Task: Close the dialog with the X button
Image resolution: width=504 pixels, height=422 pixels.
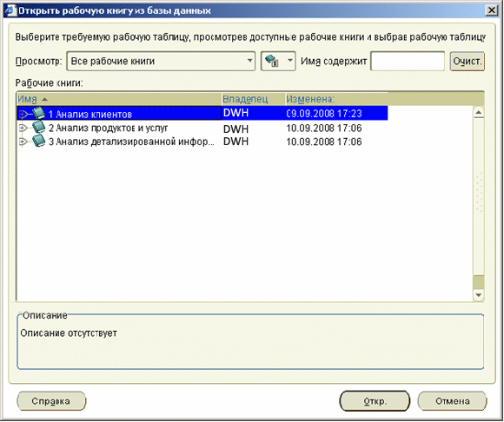Action: point(492,10)
